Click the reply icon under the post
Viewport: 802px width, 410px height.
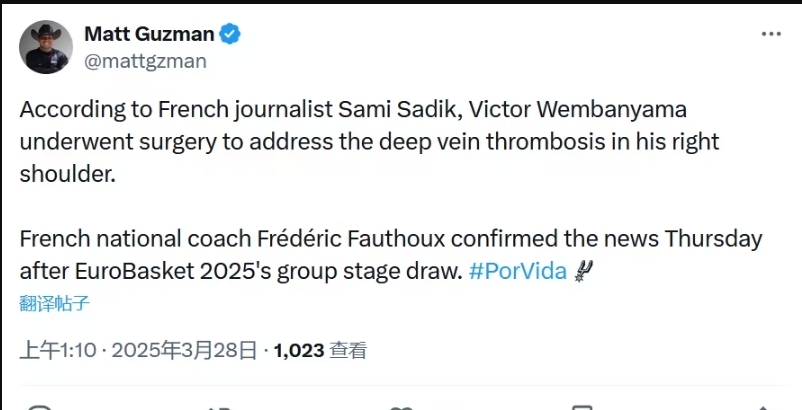tap(40, 406)
